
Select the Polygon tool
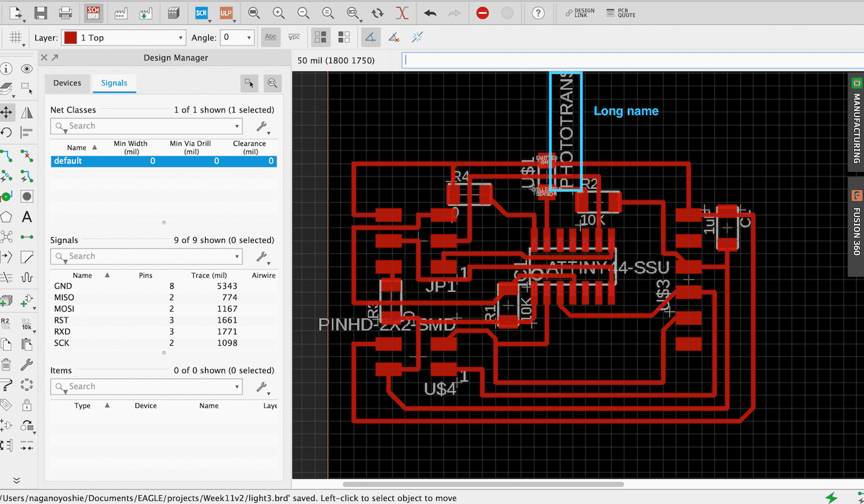click(x=6, y=217)
